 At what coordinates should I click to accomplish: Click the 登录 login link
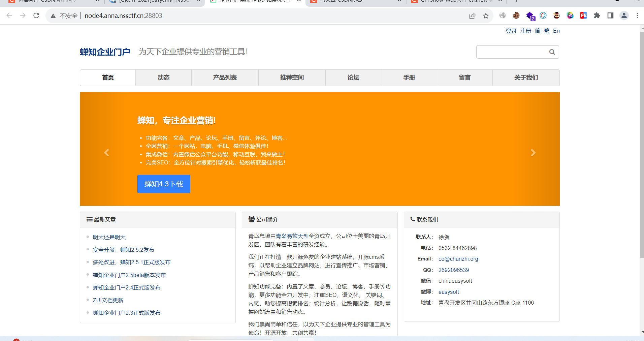click(x=511, y=31)
